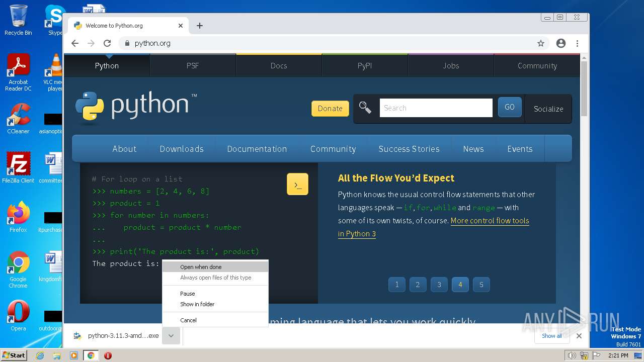Open the Success Stories navigation menu
The height and width of the screenshot is (362, 644).
[x=409, y=149]
